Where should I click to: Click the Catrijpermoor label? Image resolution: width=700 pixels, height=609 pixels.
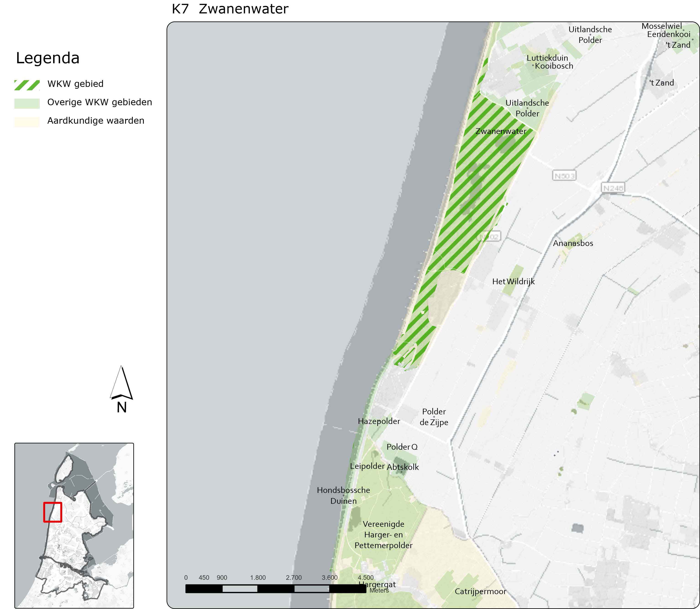click(x=480, y=591)
